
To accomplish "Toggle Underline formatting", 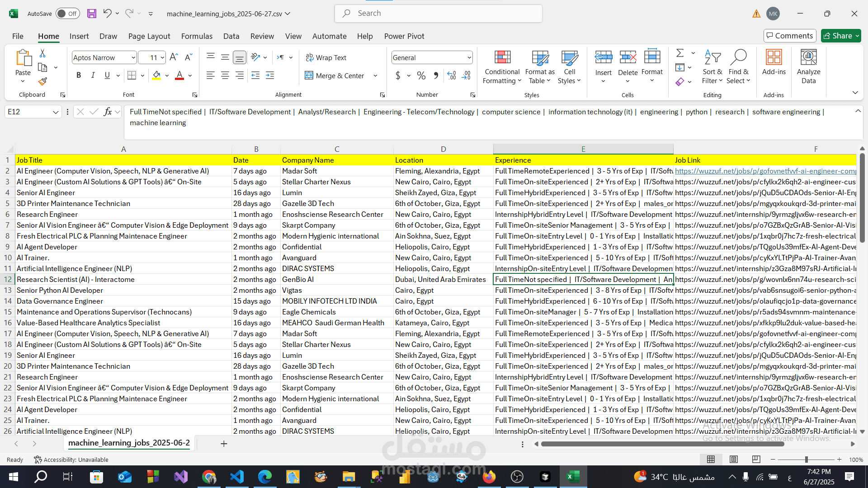I will click(x=107, y=75).
